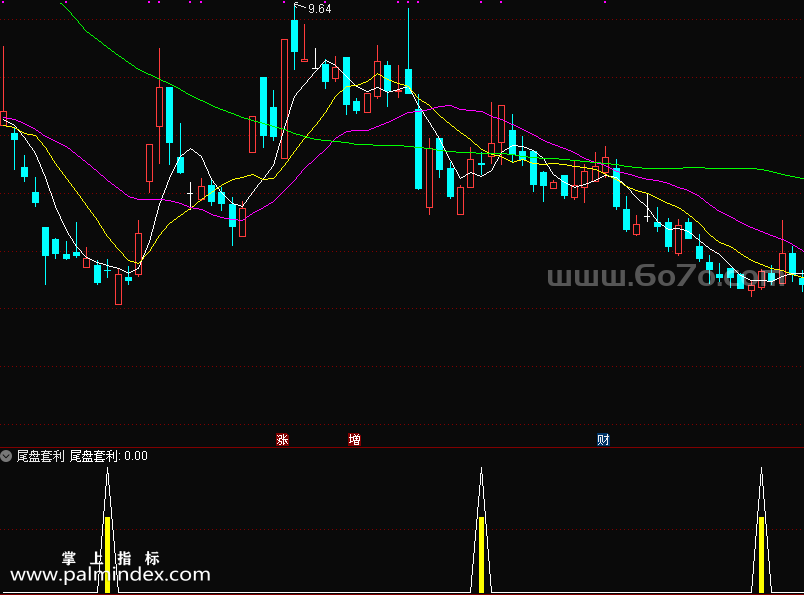
Task: Click the red 涨 event marker
Action: pyautogui.click(x=282, y=440)
